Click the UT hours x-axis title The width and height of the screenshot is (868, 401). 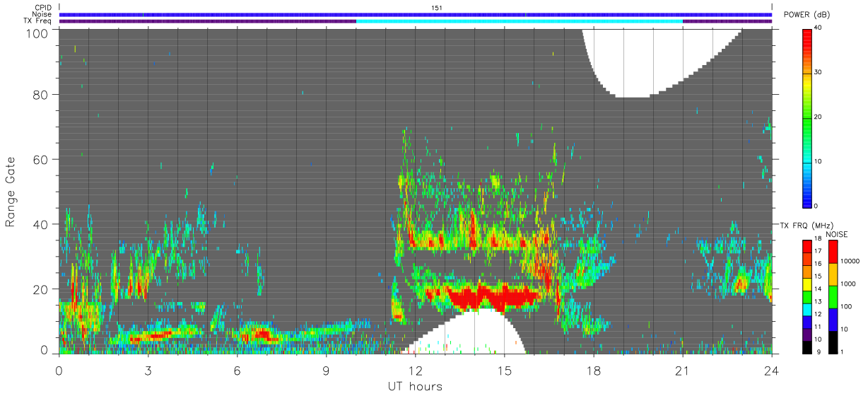click(414, 387)
